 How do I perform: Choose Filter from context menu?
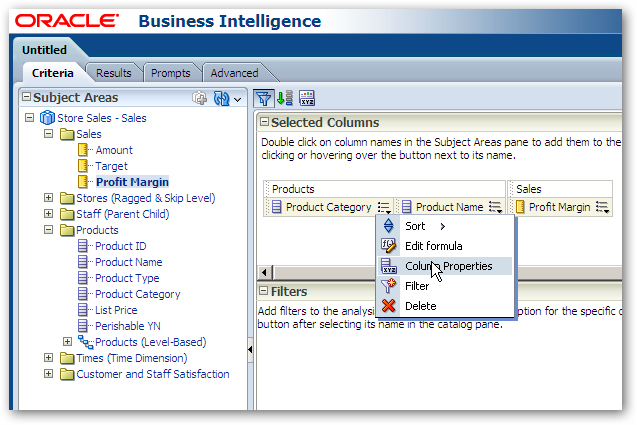[x=445, y=286]
